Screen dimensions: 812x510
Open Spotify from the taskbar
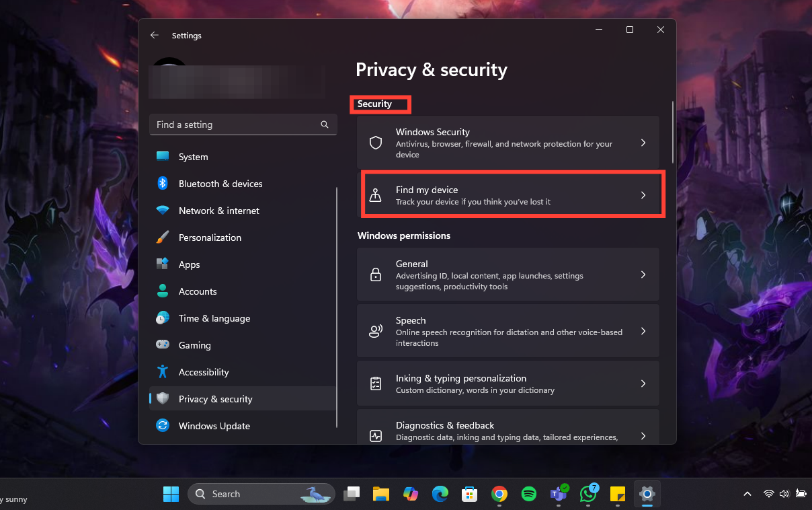pos(529,494)
